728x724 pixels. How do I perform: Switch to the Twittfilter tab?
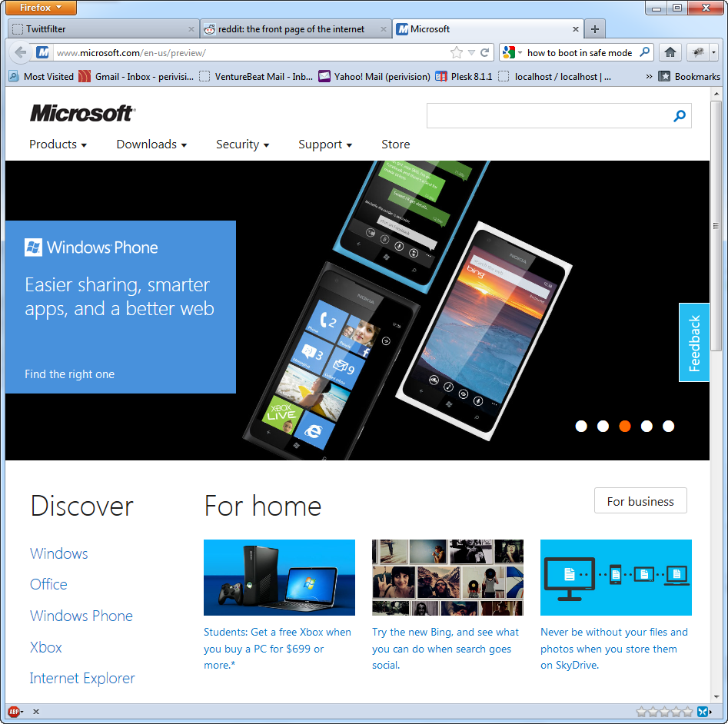(104, 28)
